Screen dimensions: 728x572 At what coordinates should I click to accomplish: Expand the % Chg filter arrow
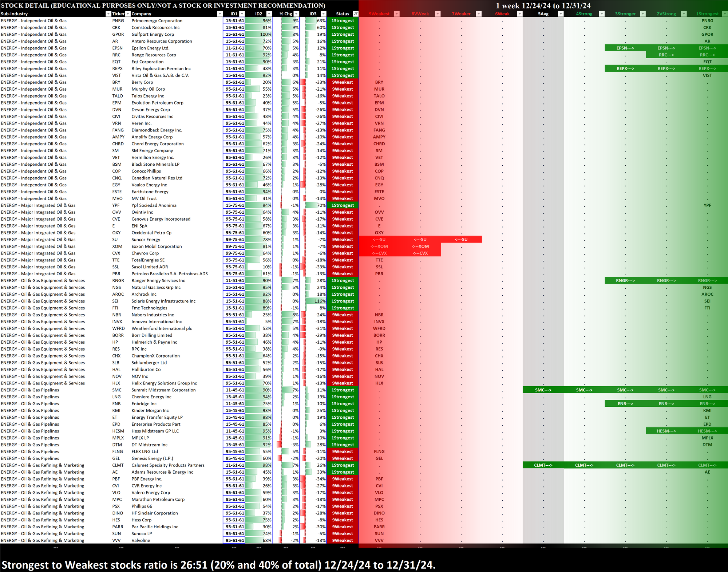tap(296, 14)
